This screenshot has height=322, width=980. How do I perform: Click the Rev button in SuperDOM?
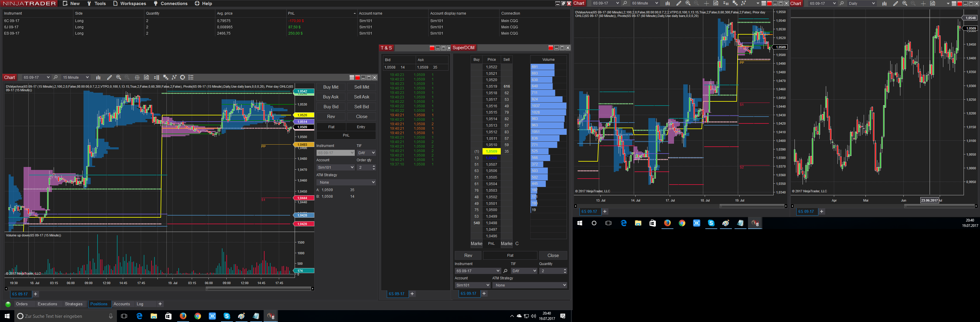(468, 256)
